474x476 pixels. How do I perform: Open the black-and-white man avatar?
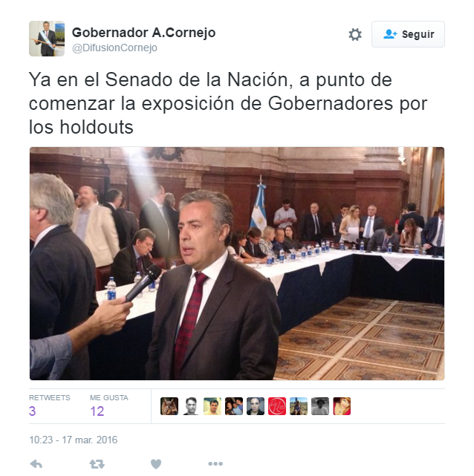click(191, 406)
